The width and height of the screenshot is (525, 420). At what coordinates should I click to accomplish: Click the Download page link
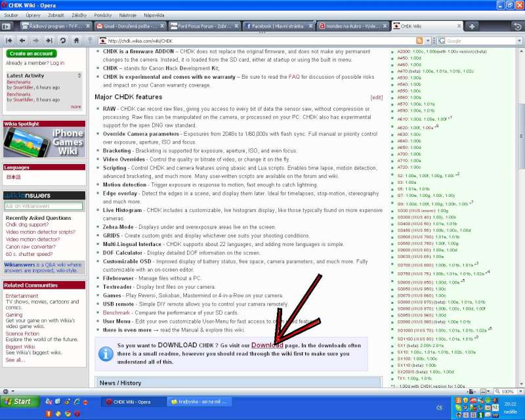point(267,345)
